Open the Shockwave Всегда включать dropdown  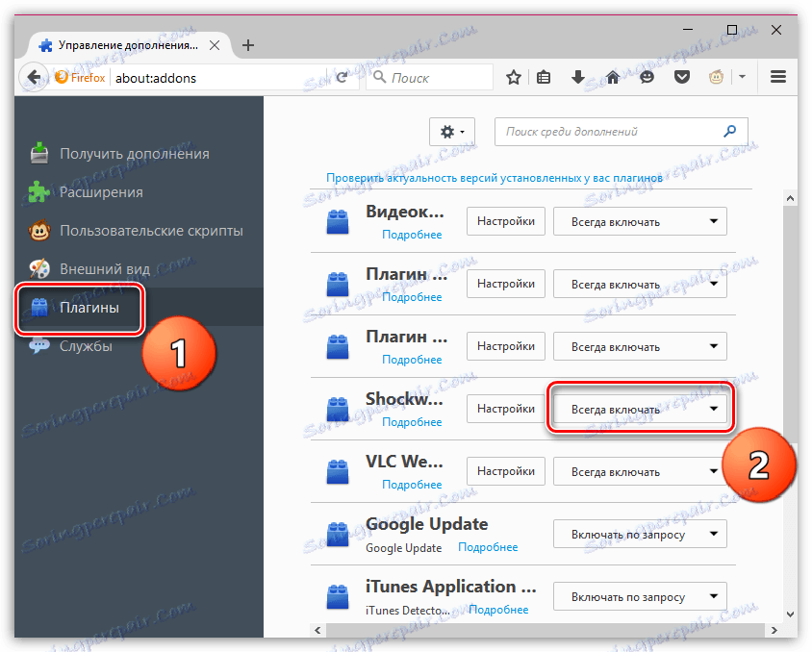pyautogui.click(x=639, y=408)
